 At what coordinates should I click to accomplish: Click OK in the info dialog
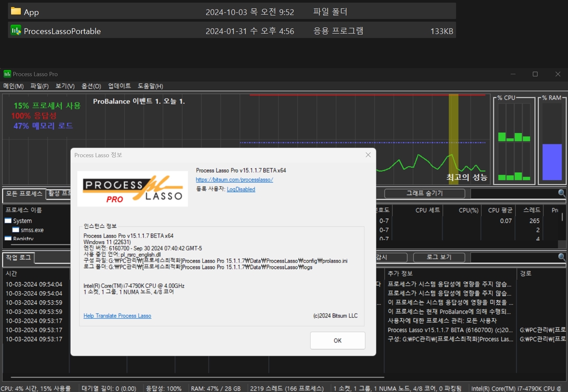click(x=338, y=340)
